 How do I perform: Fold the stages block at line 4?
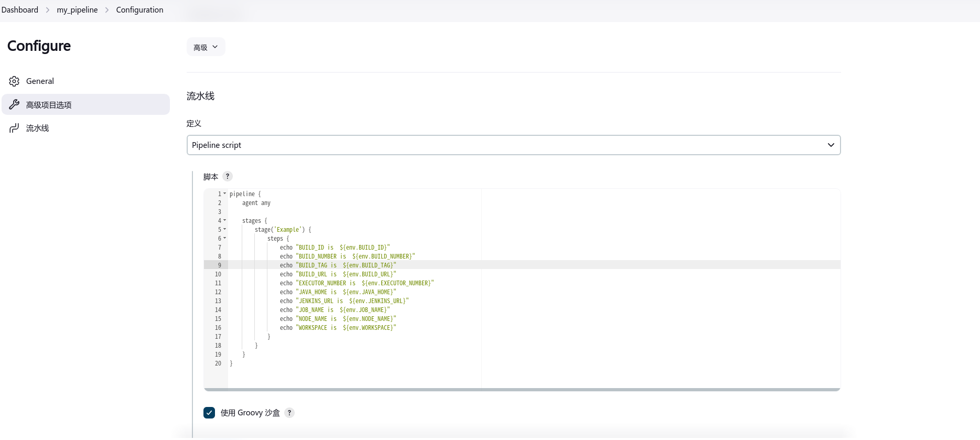225,220
